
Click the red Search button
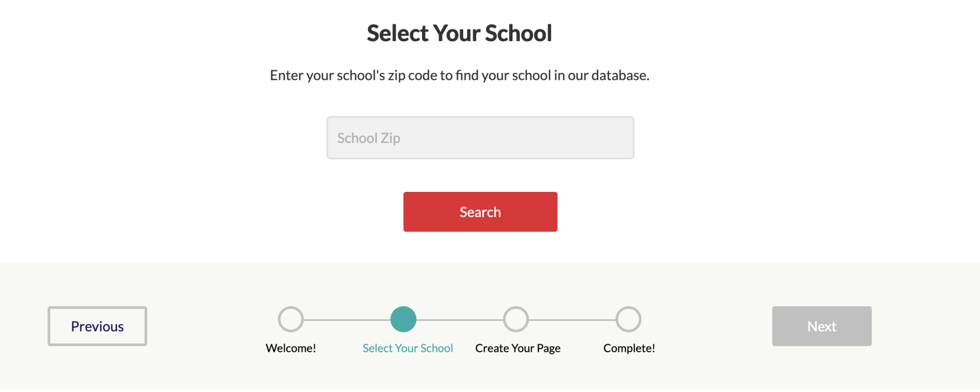480,212
